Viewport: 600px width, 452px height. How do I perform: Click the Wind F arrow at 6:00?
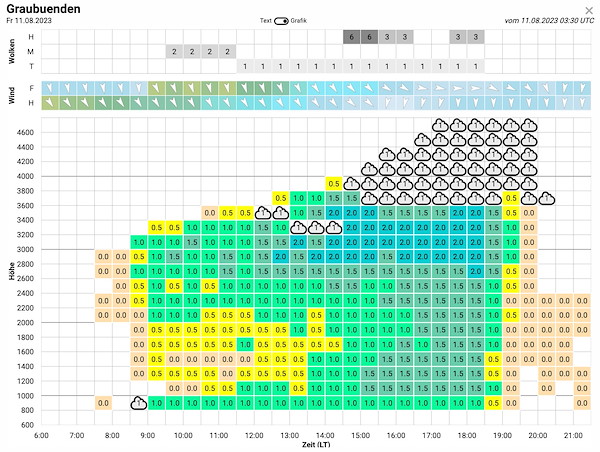(x=50, y=88)
